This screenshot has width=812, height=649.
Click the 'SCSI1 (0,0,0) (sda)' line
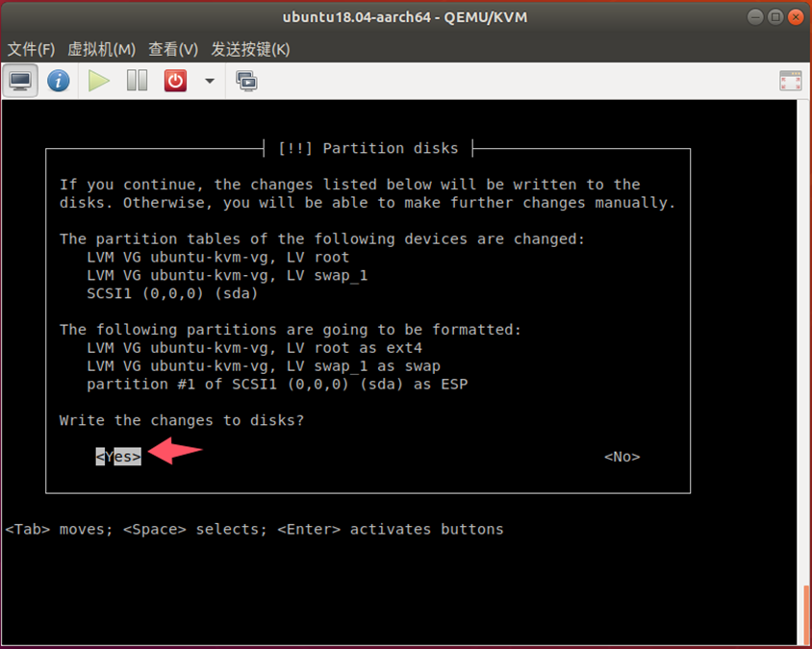[172, 293]
